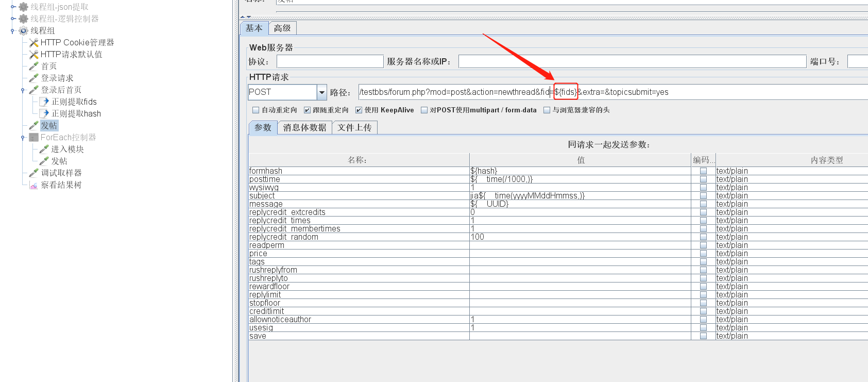Click the allownoticeauthor name cell
The height and width of the screenshot is (382, 868).
point(359,319)
